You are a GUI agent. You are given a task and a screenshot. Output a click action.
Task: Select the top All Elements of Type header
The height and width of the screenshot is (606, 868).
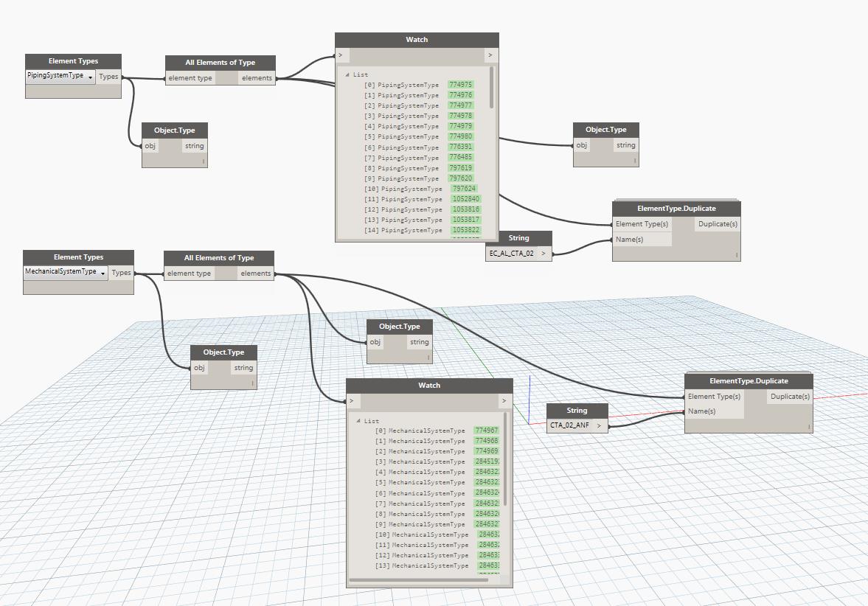pos(220,63)
